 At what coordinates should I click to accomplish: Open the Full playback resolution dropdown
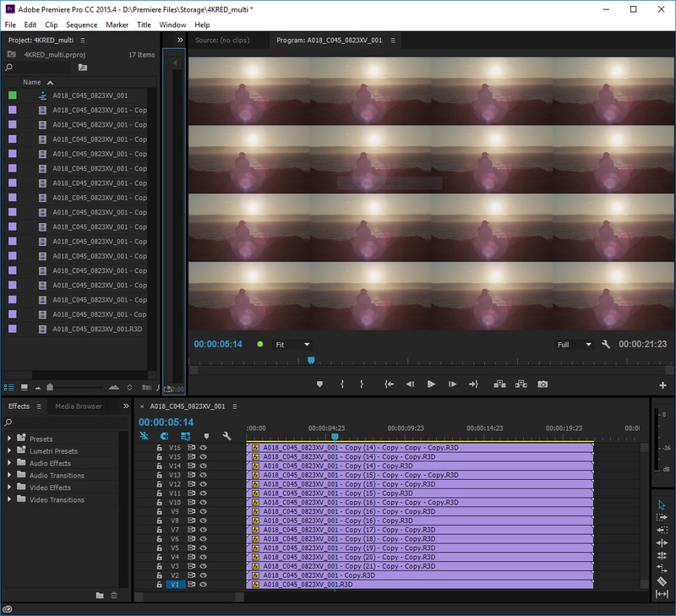click(575, 345)
